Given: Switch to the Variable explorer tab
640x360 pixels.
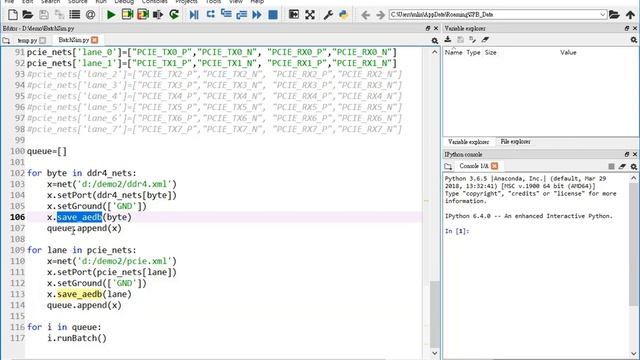Looking at the screenshot, I should 468,142.
